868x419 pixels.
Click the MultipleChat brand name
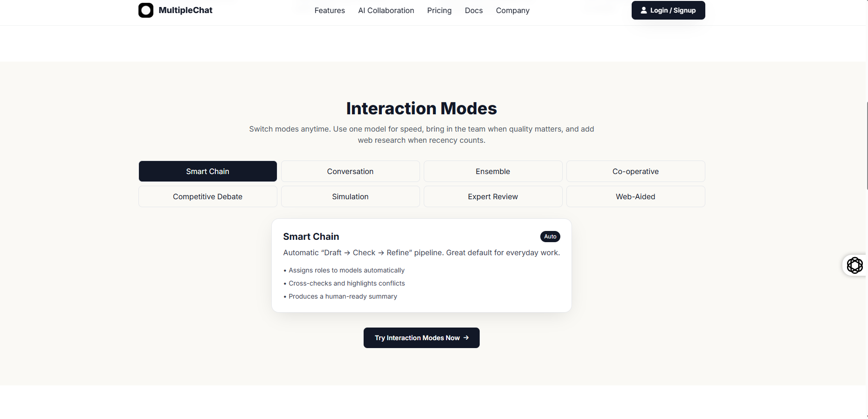185,10
